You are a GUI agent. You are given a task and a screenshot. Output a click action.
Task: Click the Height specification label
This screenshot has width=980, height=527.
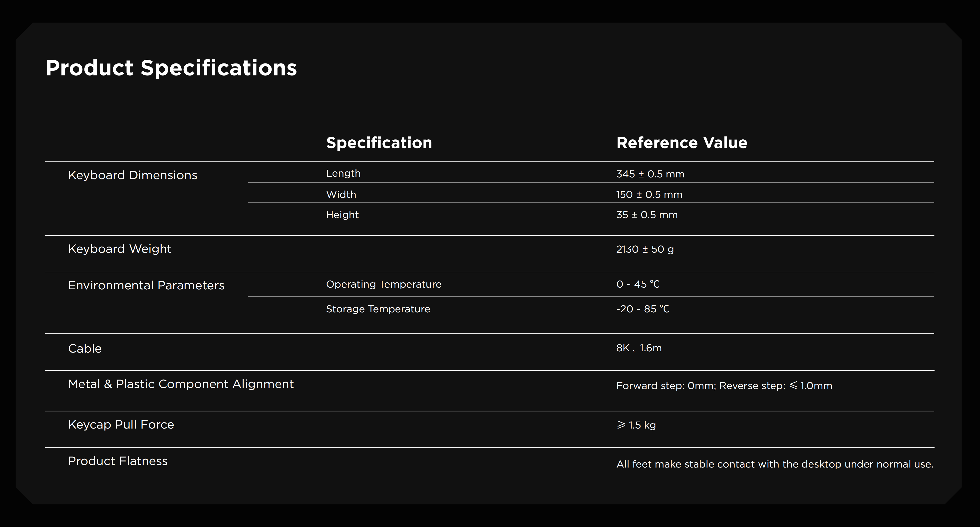tap(342, 215)
